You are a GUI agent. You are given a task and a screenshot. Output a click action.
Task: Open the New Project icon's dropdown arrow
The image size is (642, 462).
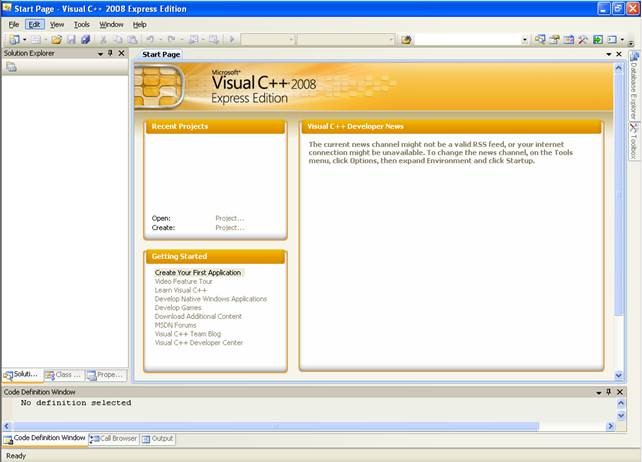point(25,40)
